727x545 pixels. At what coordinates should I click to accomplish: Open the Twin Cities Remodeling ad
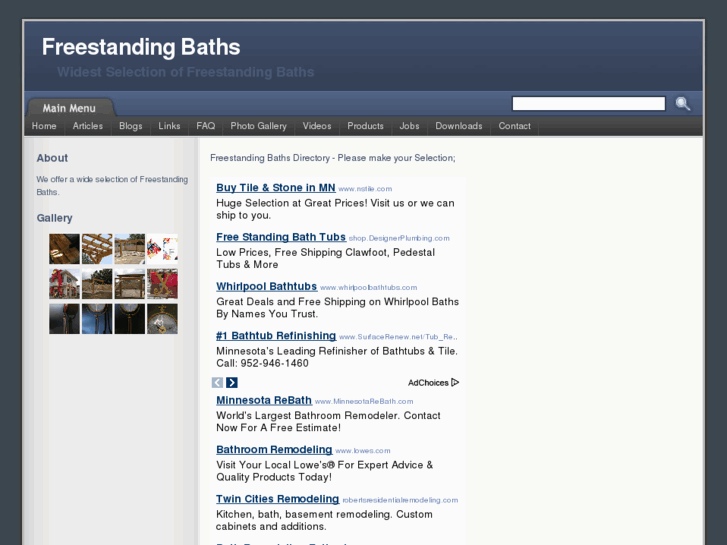[x=277, y=499]
